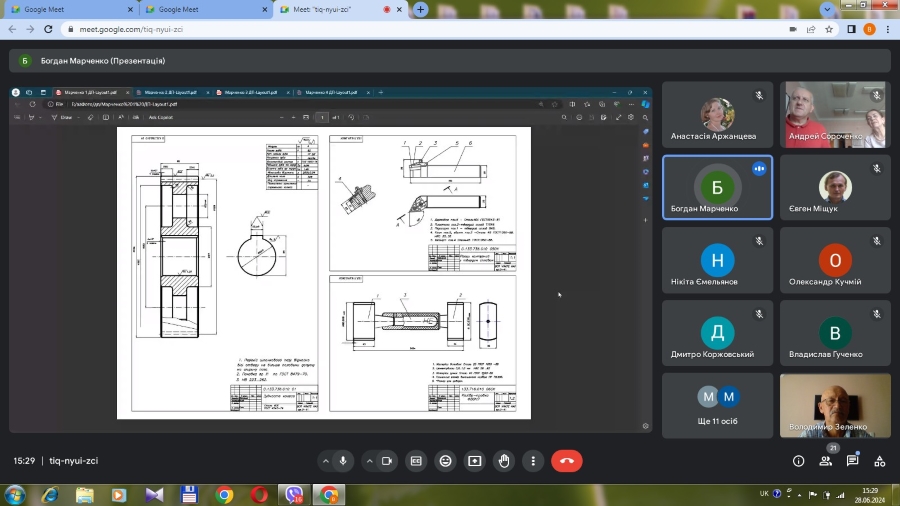
Task: Expand video settings arrow beside the camera
Action: [x=369, y=461]
